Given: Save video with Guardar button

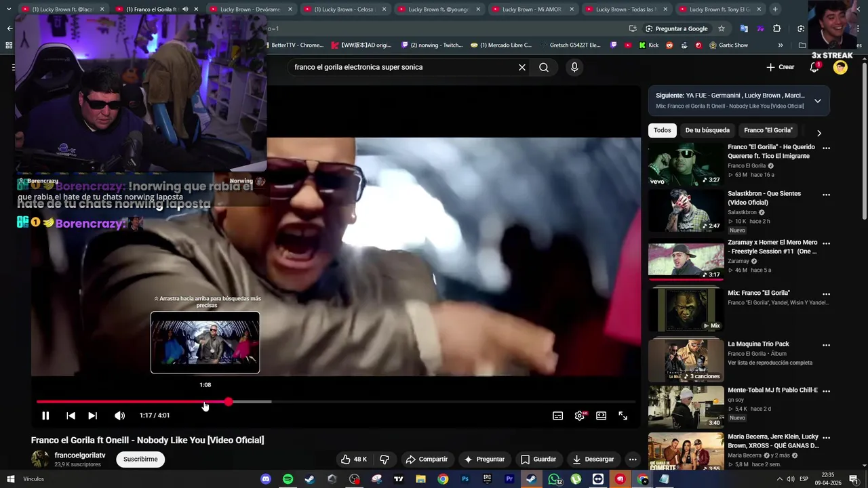Looking at the screenshot, I should point(538,459).
